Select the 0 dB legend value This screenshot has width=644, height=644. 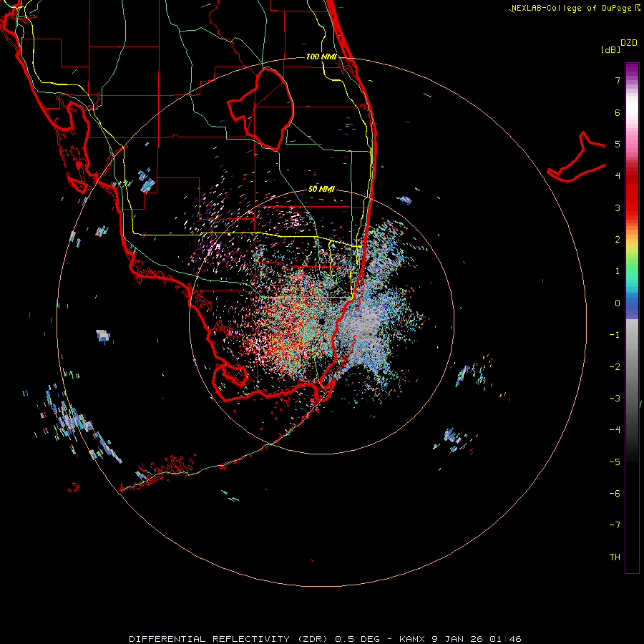(x=618, y=303)
